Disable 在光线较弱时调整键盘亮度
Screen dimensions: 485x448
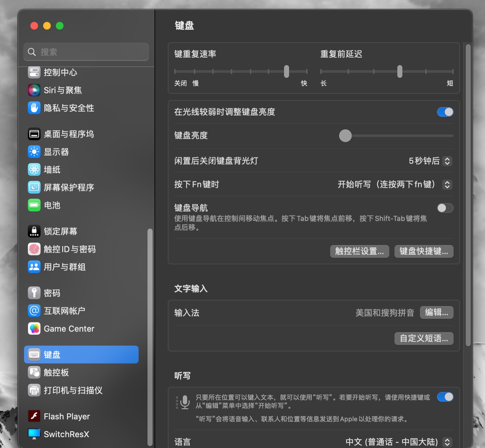[x=445, y=112]
